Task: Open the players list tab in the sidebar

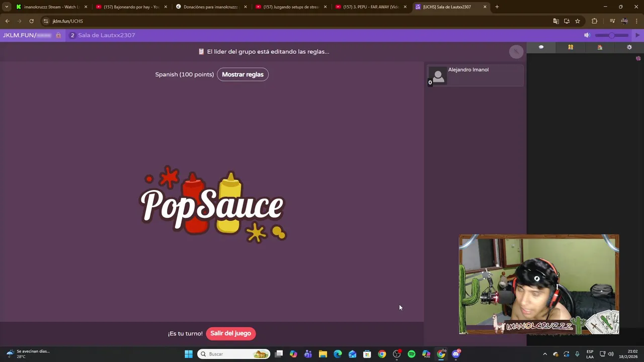Action: [571, 47]
